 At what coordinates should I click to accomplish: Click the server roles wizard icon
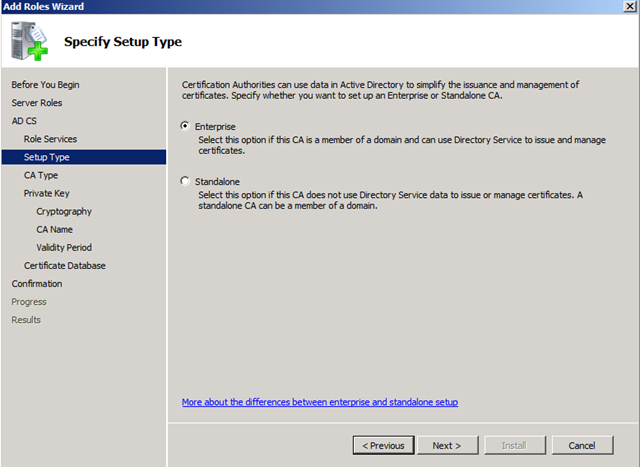pyautogui.click(x=29, y=41)
